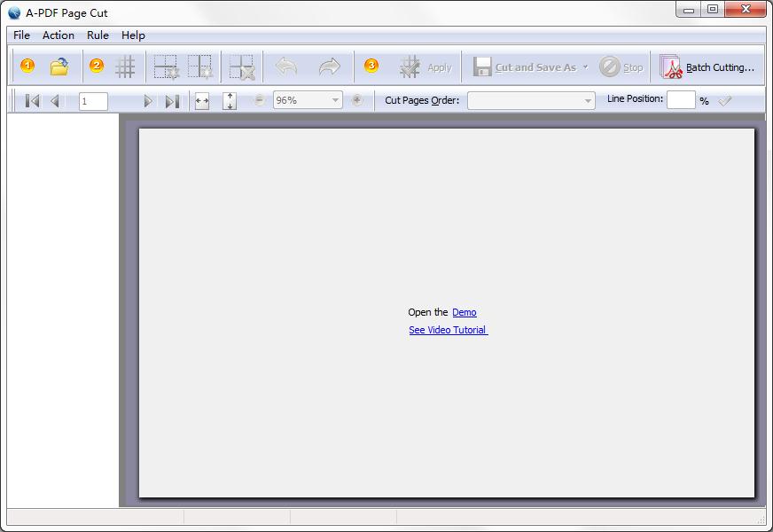Add a horizontal cut line
The image size is (773, 532).
coord(168,66)
